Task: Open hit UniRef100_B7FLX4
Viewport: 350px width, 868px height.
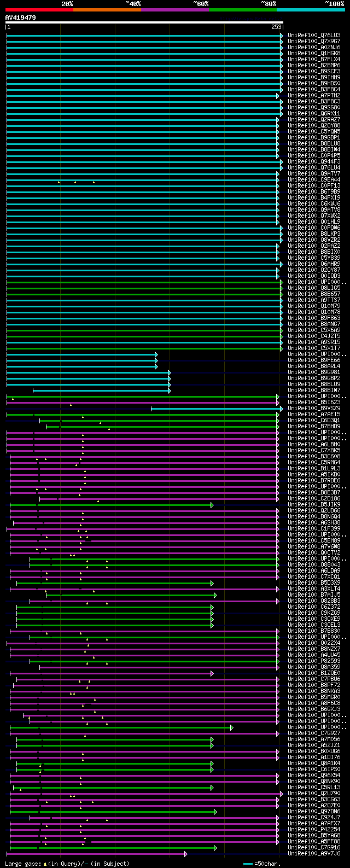Action: 314,60
